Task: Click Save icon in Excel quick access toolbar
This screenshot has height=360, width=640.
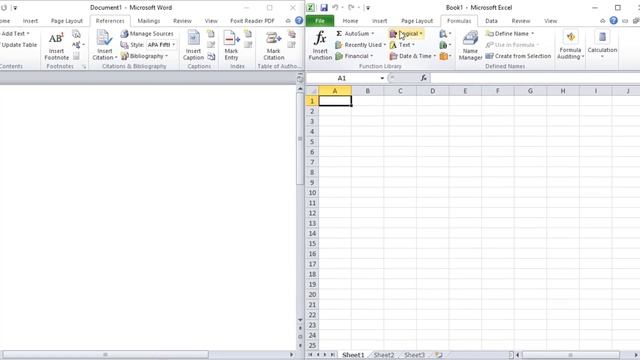Action: pos(324,7)
